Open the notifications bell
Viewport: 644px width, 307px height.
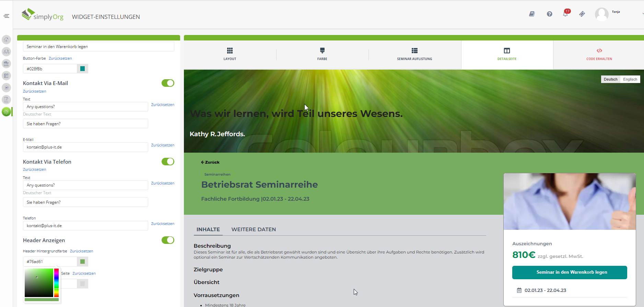[x=565, y=14]
